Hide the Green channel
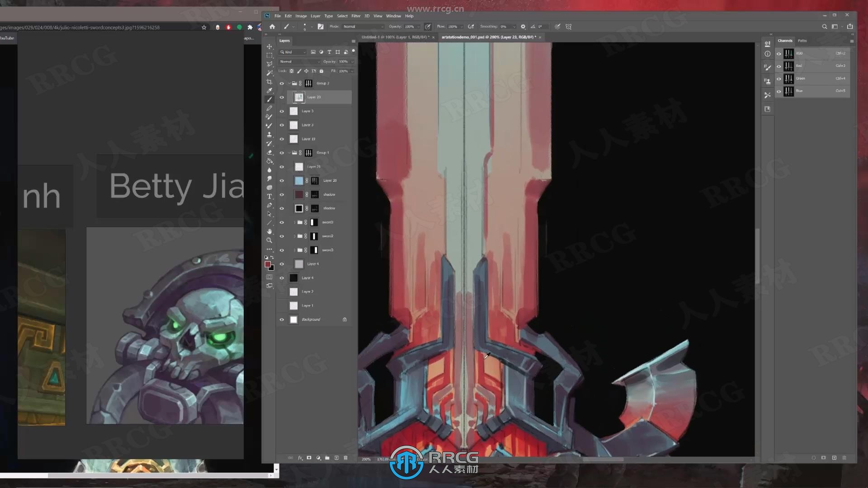 [x=779, y=79]
